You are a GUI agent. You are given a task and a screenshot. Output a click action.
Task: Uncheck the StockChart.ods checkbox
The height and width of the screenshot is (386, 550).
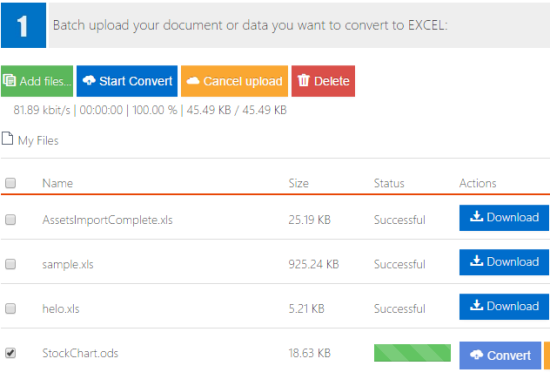click(11, 353)
